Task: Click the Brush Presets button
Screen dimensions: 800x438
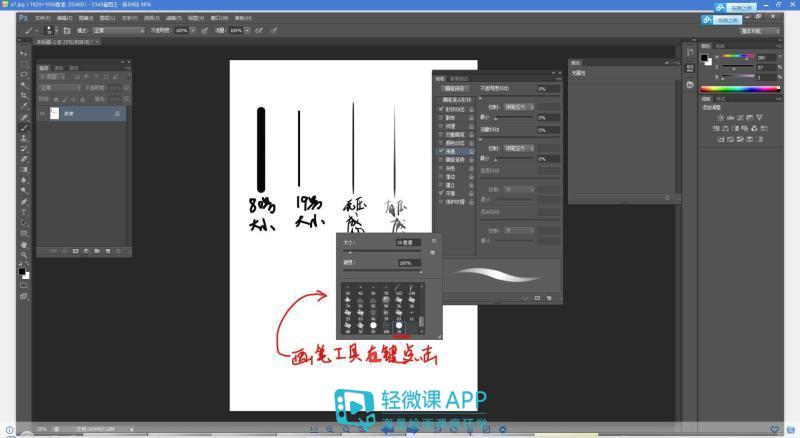Action: (x=457, y=89)
